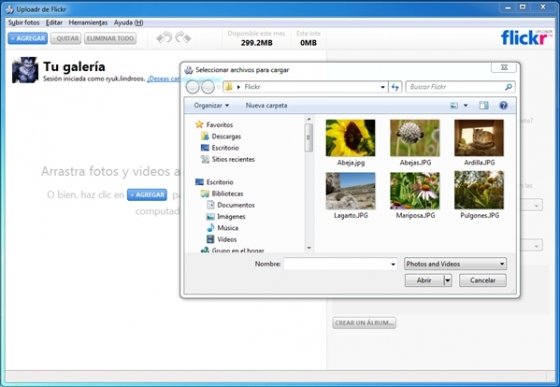Expand the view options arrow
The width and height of the screenshot is (560, 387).
pos(465,105)
